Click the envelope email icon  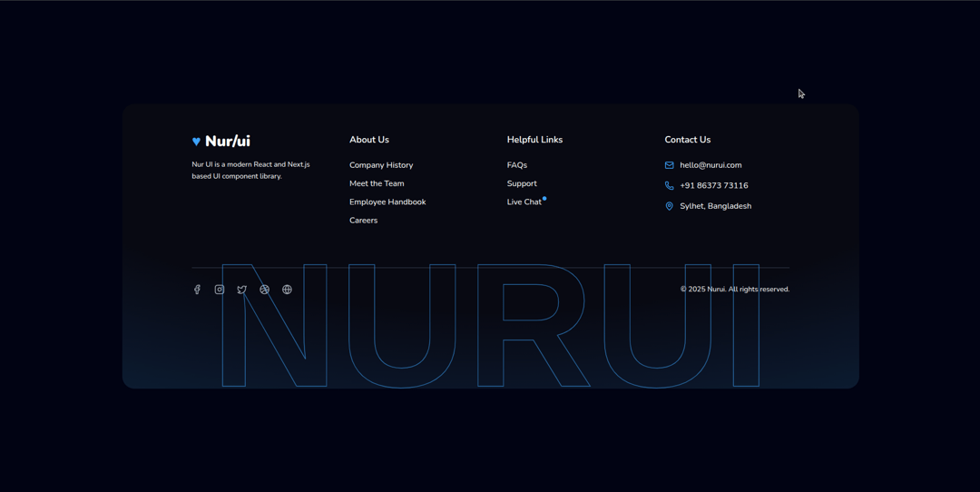[670, 165]
